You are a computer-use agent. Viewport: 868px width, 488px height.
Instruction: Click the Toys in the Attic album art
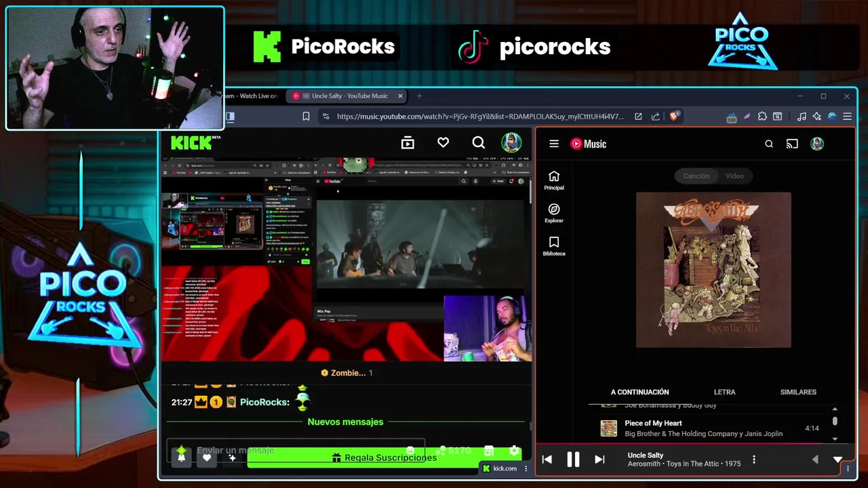(x=713, y=270)
